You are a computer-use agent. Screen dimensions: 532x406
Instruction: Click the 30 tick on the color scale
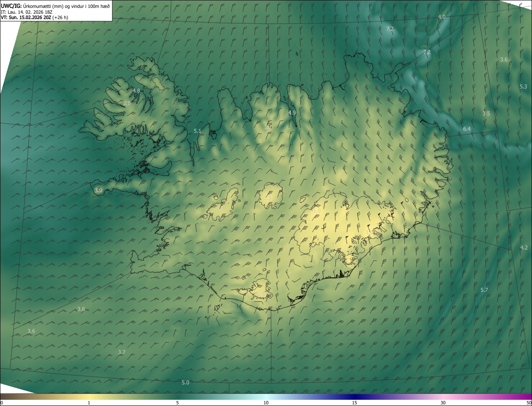coord(443,403)
